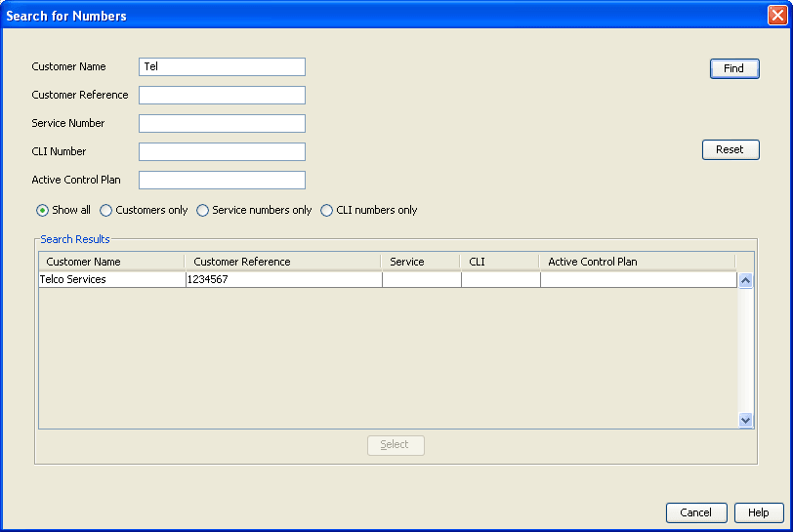The width and height of the screenshot is (793, 532).
Task: Click the greyed-out Select button
Action: pyautogui.click(x=396, y=445)
